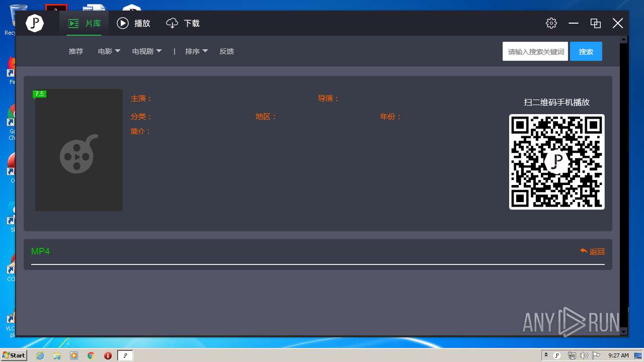Focus the search keyword input field
This screenshot has width=644, height=362.
point(535,51)
